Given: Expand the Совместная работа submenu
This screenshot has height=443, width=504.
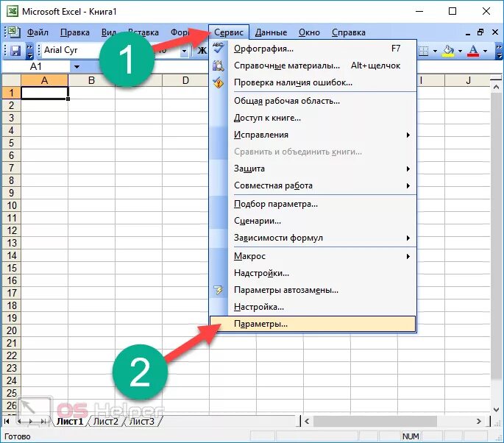Looking at the screenshot, I should pyautogui.click(x=408, y=185).
